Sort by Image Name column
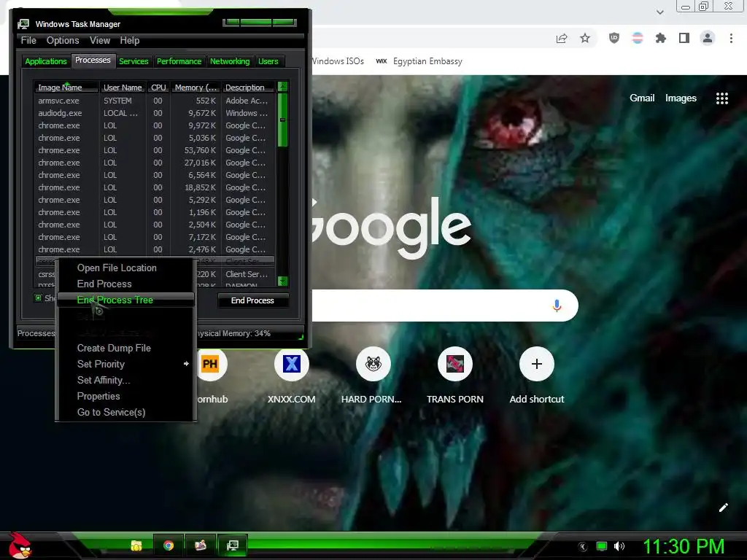747x560 pixels. coord(66,87)
